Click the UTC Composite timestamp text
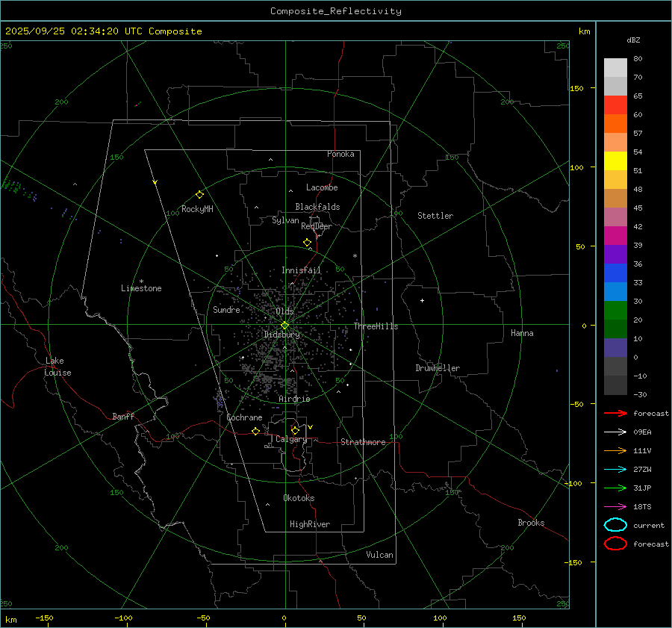Viewport: 672px width, 628px height. click(x=103, y=31)
